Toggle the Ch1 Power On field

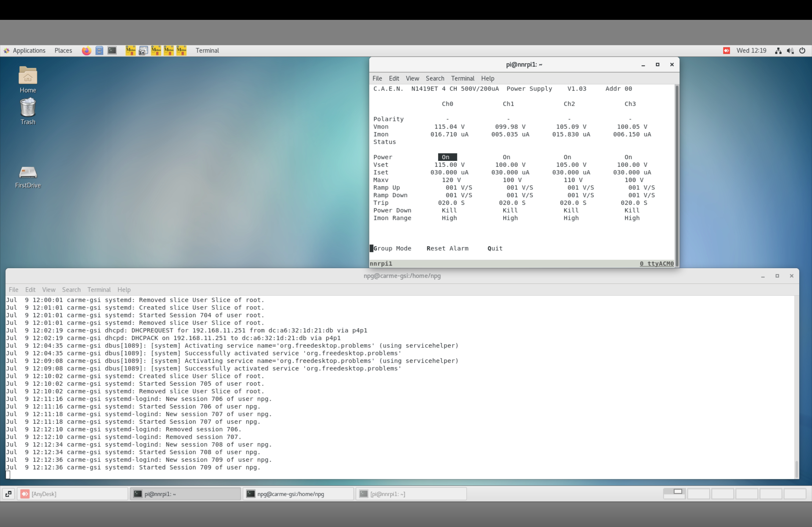[x=506, y=157]
